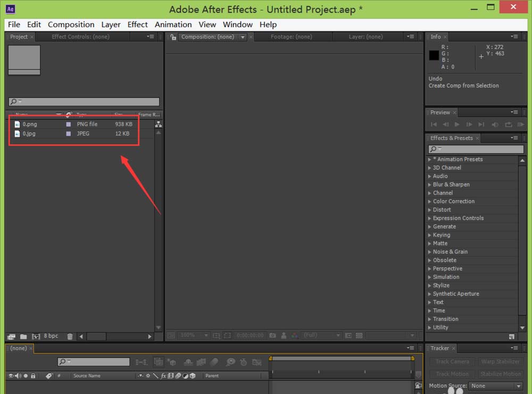Open the Composition (none) dropdown
This screenshot has width=532, height=394.
coord(243,37)
